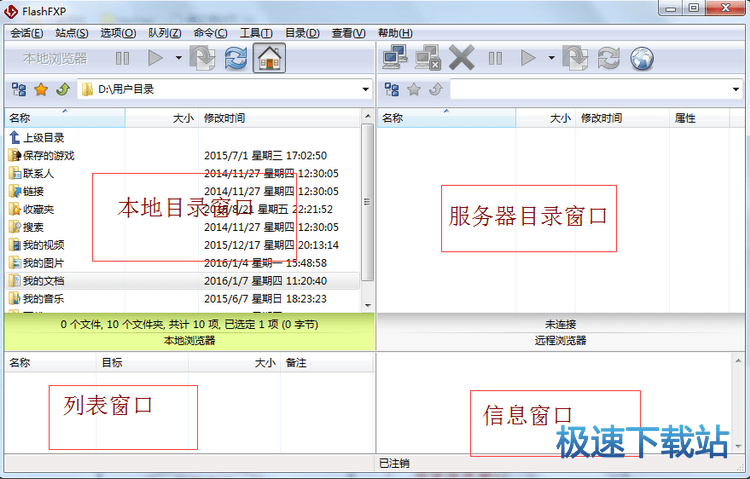
Task: Open the transfer options arrow beside local play
Action: point(178,58)
